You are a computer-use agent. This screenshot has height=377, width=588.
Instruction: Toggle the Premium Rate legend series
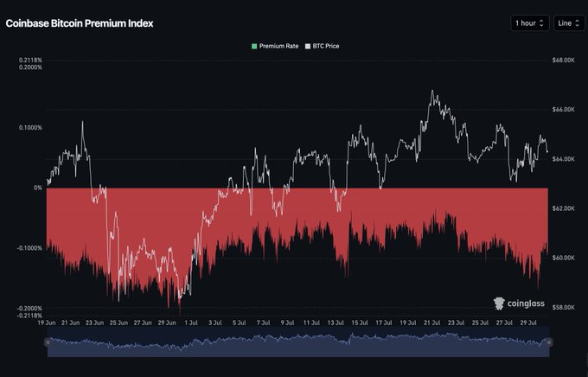click(275, 46)
